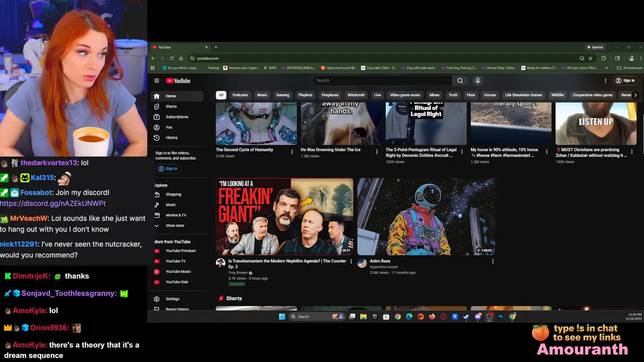Open options for Astro Bass video
The width and height of the screenshot is (644, 362).
[493, 261]
